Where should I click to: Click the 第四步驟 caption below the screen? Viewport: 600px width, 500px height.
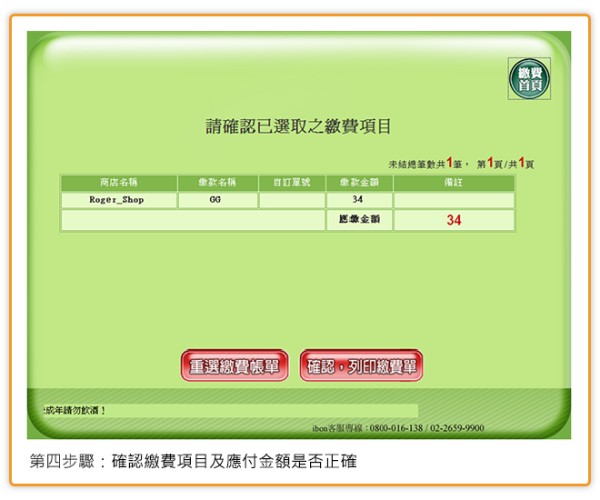193,461
